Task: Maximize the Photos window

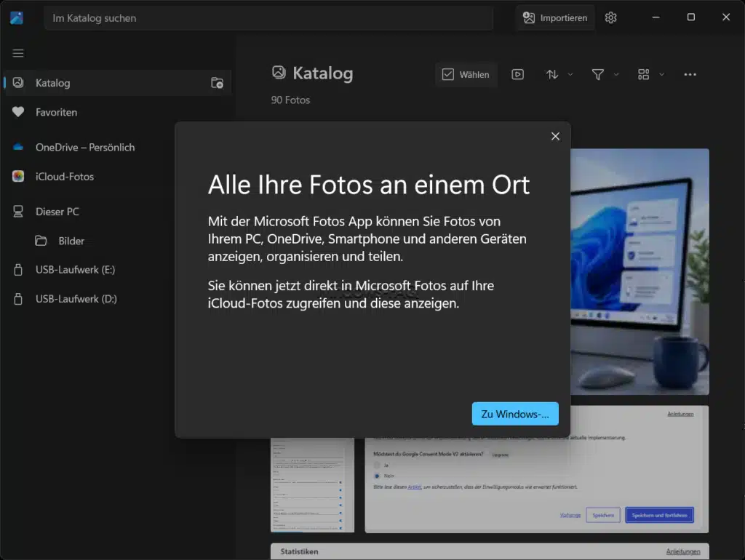Action: 691,17
